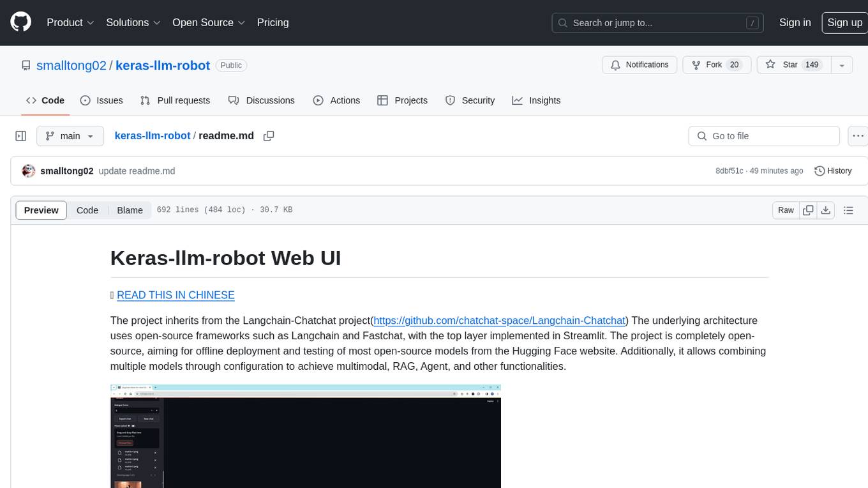Download the raw file
This screenshot has height=488, width=868.
tap(825, 210)
